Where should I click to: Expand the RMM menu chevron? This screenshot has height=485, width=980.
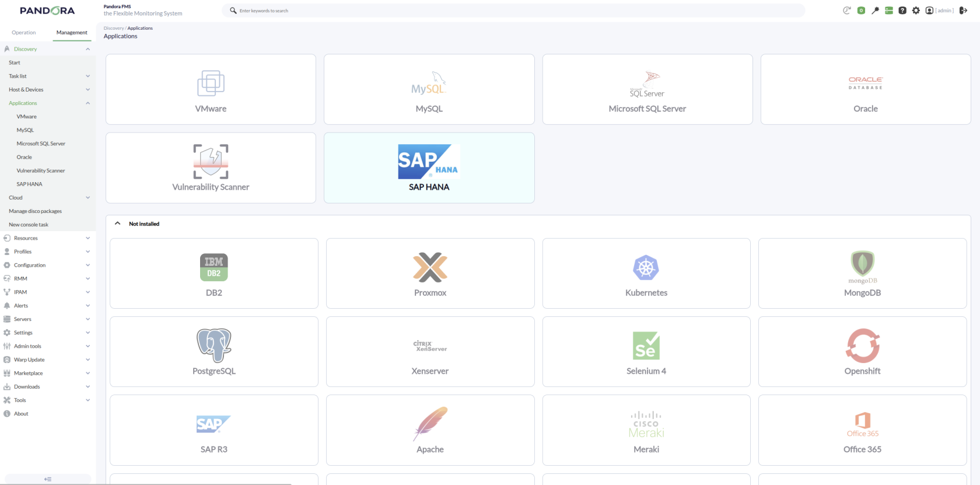click(x=88, y=279)
